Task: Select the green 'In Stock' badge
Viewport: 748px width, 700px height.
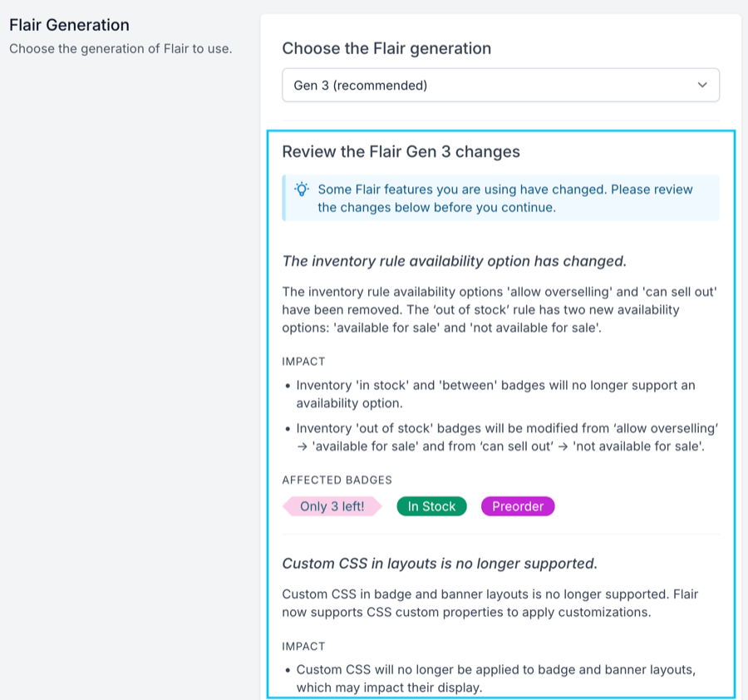Action: [431, 505]
